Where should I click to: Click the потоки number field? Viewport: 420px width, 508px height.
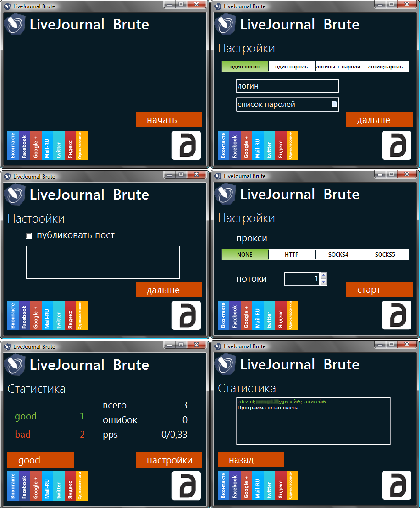click(x=302, y=279)
